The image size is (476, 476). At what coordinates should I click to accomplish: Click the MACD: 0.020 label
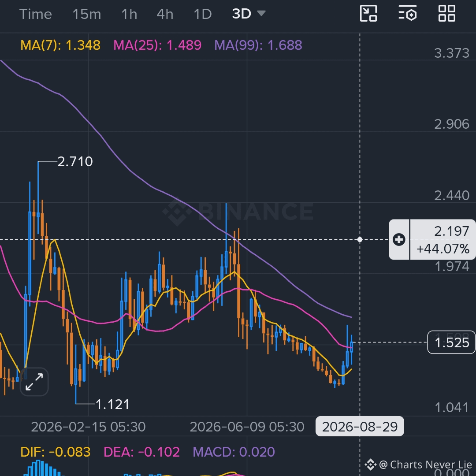tap(234, 452)
